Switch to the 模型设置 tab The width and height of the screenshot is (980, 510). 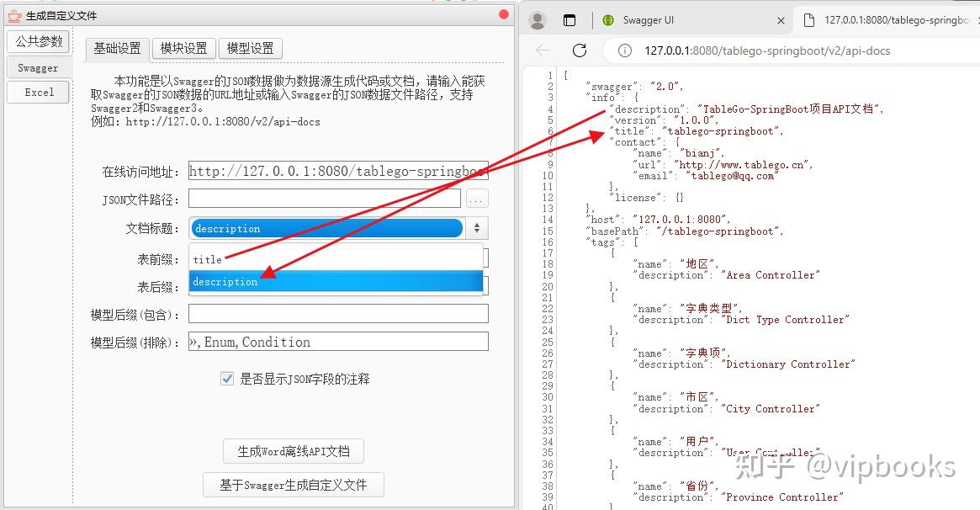point(250,48)
